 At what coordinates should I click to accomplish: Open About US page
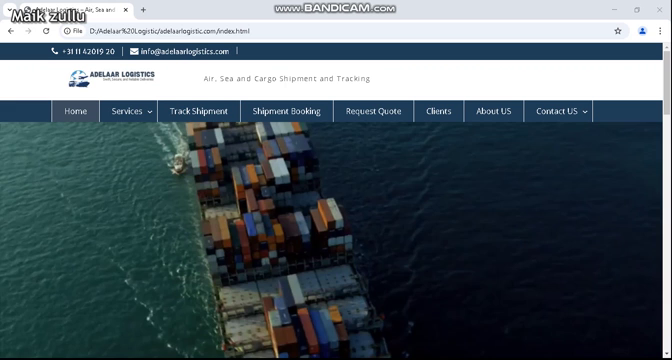[493, 111]
